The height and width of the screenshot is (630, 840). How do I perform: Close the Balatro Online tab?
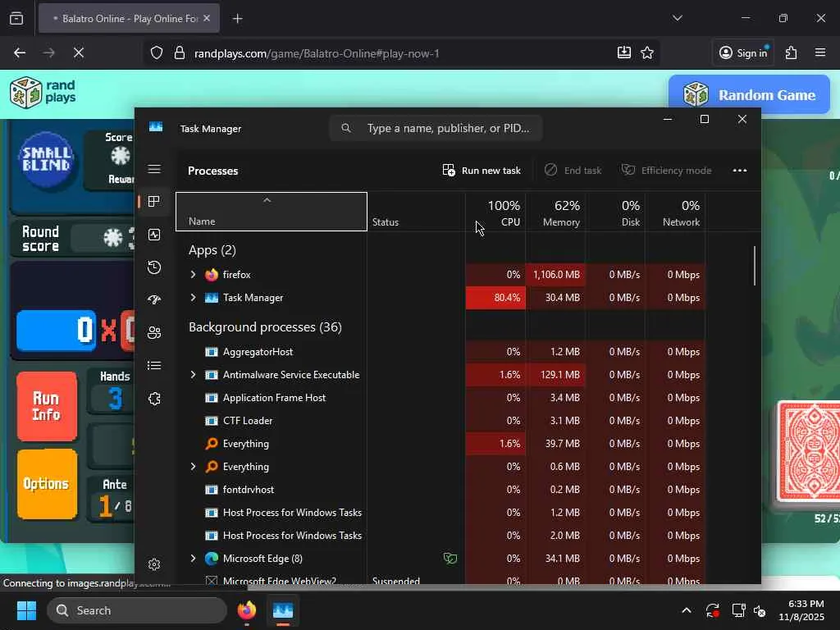coord(207,18)
